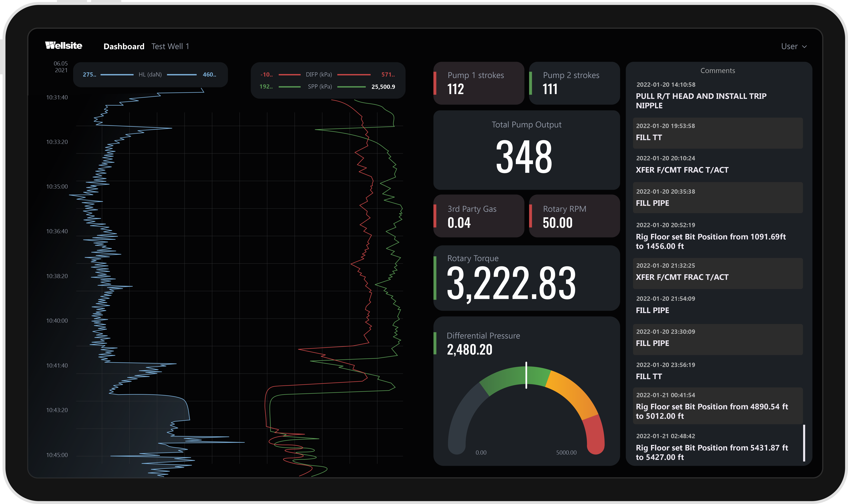This screenshot has width=848, height=504.
Task: Click the 06.05 2021 date label
Action: [61, 67]
